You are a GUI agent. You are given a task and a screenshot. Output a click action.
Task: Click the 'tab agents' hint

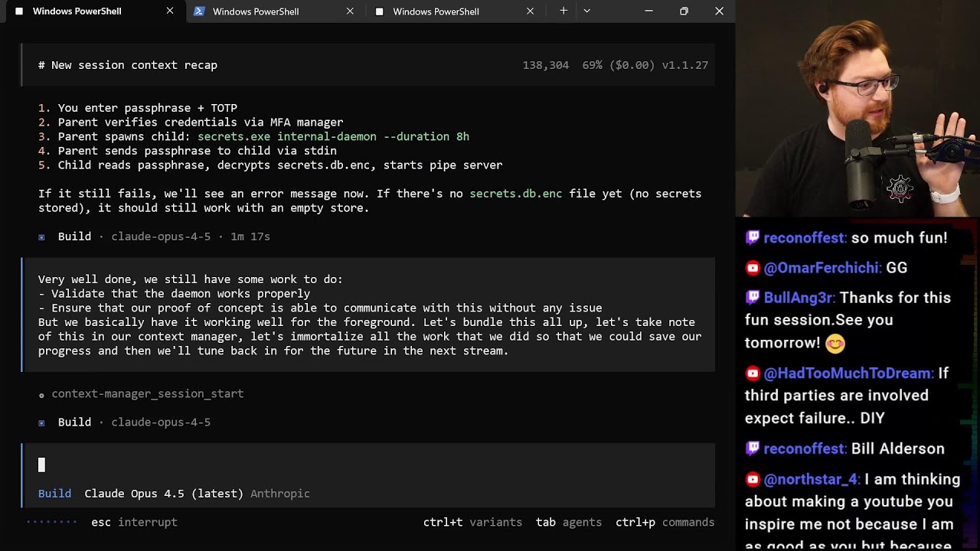tap(569, 522)
